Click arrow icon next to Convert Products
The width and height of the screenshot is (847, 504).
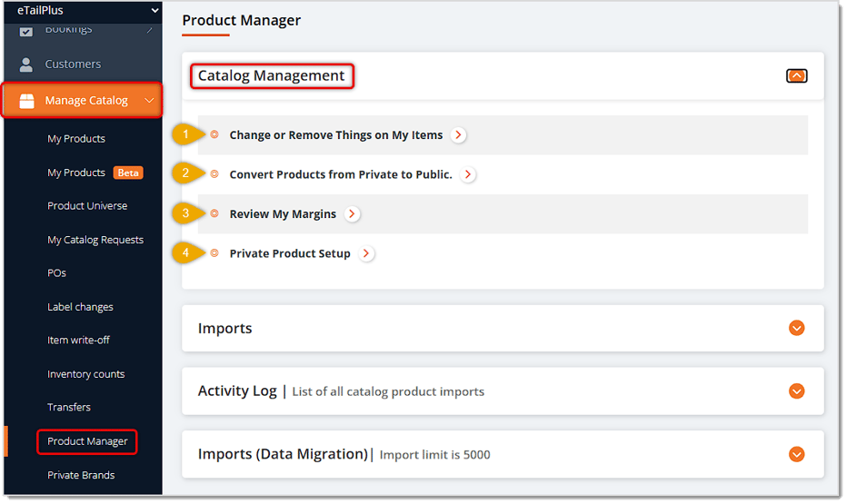point(468,174)
